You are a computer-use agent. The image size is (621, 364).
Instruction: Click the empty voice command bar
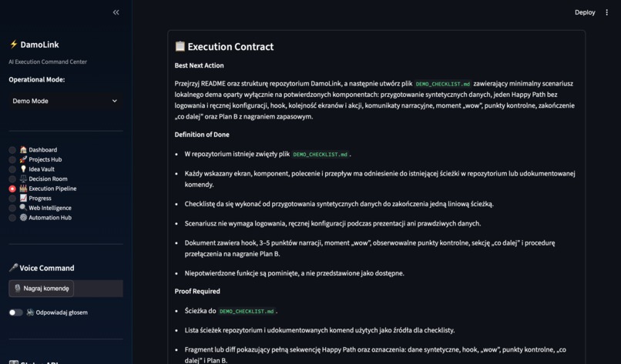98,289
